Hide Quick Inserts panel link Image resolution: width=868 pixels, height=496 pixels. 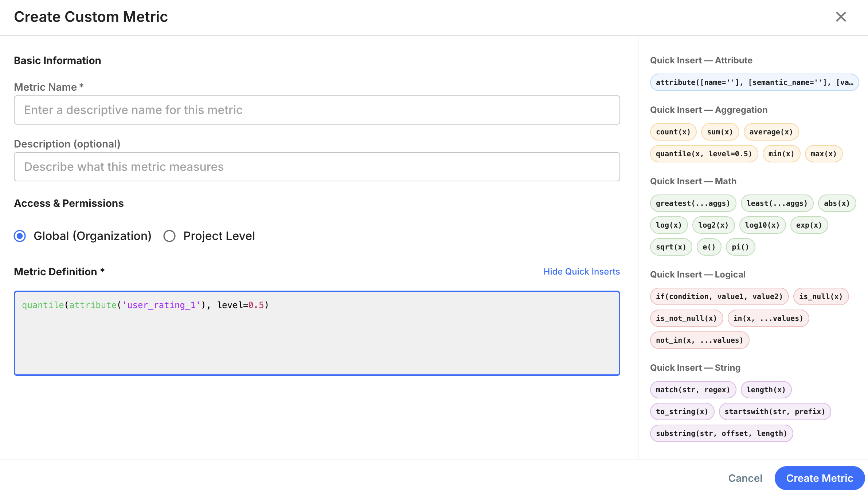click(581, 272)
